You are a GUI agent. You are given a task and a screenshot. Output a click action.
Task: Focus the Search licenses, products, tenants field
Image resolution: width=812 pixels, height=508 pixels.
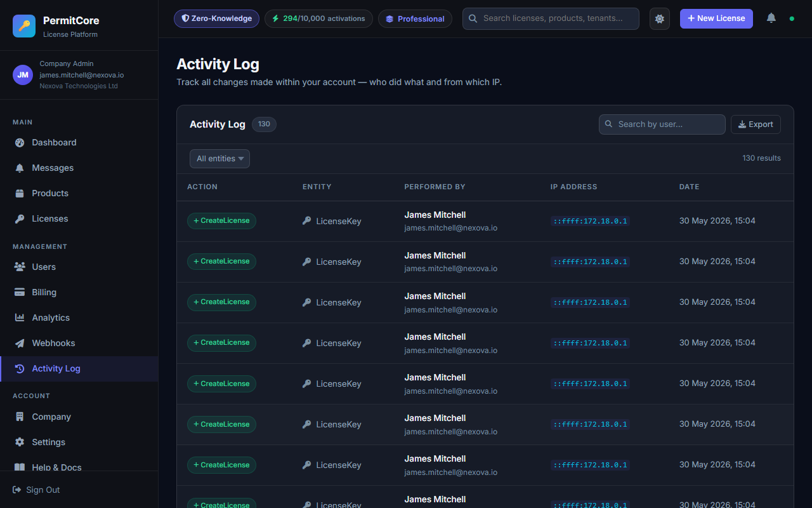(551, 18)
